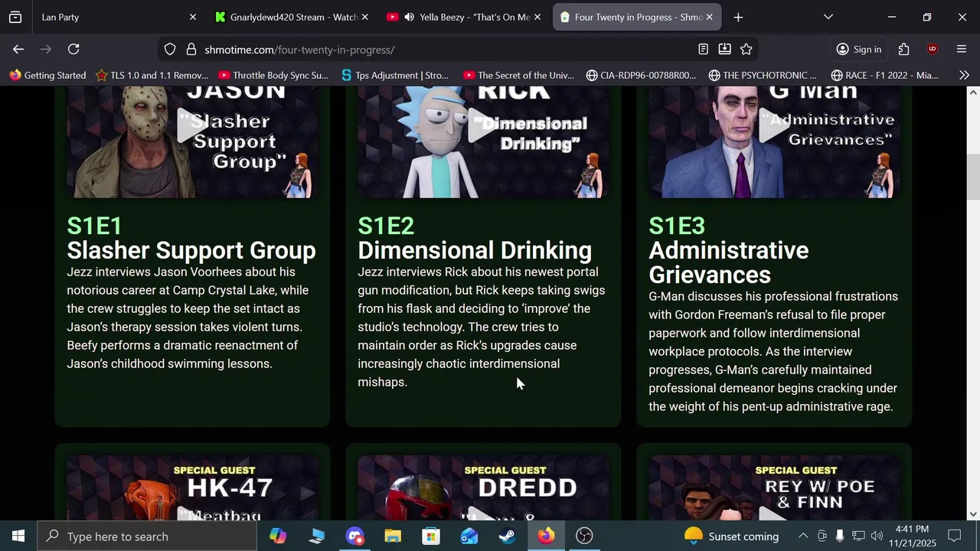Show more bookmarks overflow chevron

tap(964, 75)
